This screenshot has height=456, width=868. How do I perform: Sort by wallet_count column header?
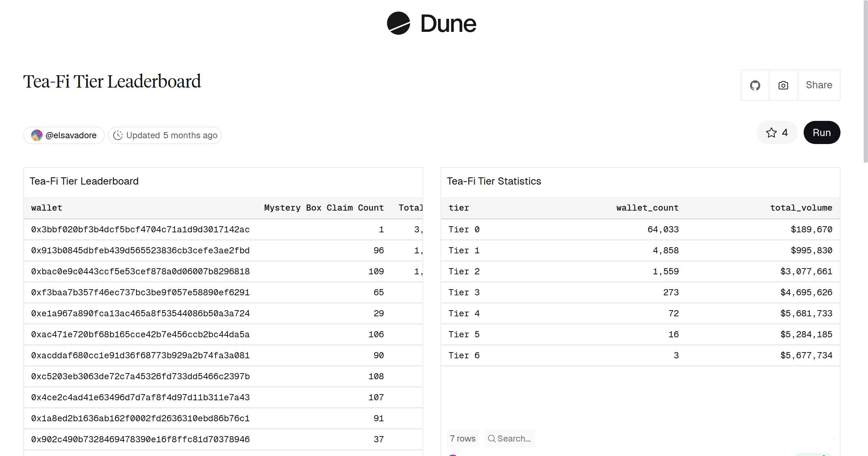tap(647, 208)
